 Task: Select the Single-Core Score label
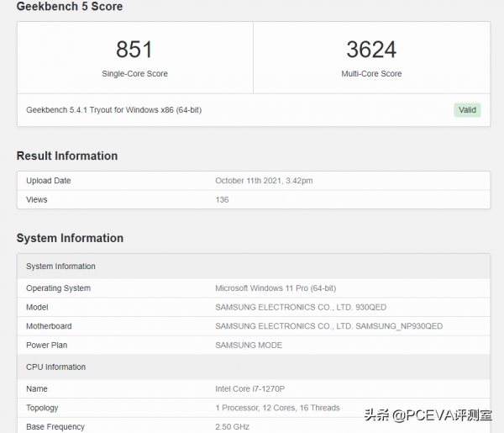134,74
